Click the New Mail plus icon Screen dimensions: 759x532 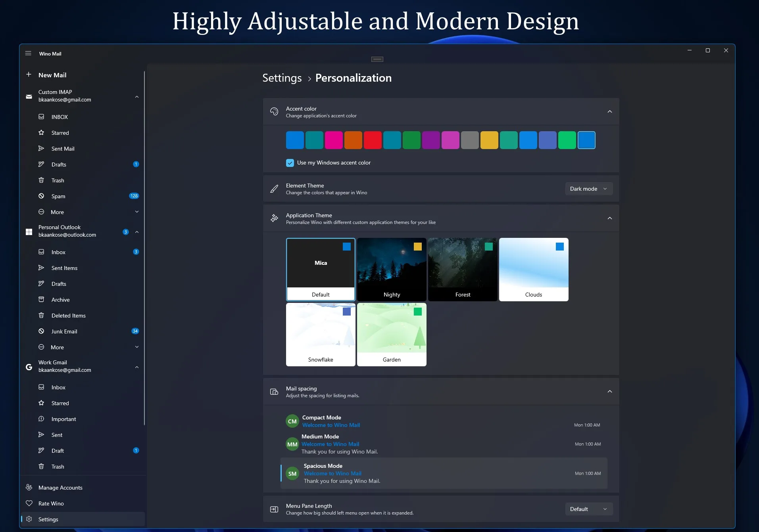[29, 75]
